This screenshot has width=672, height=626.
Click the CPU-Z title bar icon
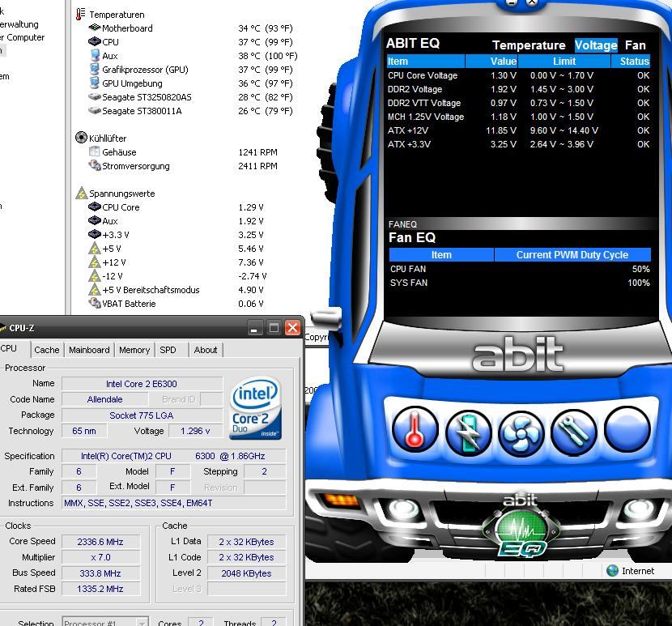pos(3,328)
